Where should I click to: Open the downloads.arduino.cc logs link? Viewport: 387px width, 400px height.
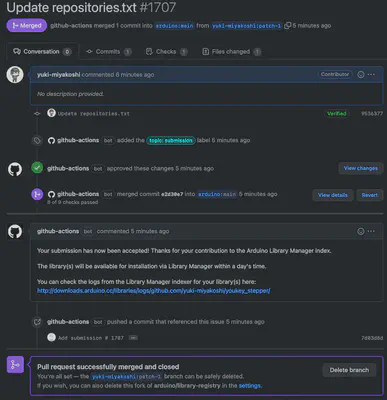click(154, 291)
